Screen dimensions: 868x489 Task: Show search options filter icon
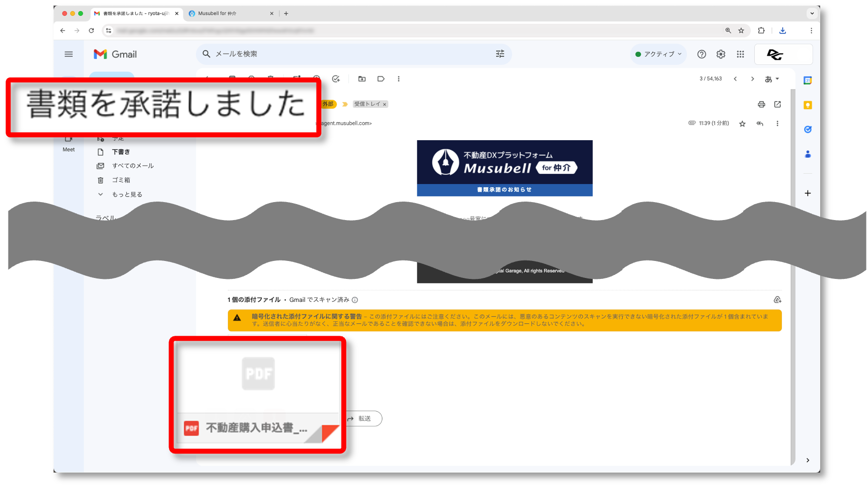[x=500, y=54]
